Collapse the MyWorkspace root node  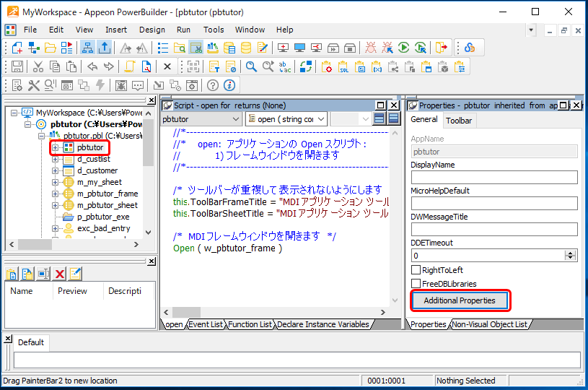(14, 113)
